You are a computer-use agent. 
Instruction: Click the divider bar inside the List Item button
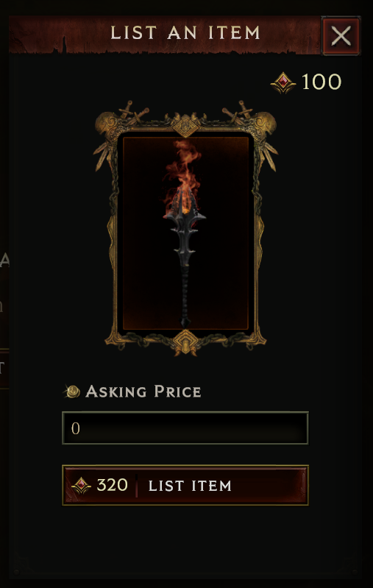tap(136, 485)
